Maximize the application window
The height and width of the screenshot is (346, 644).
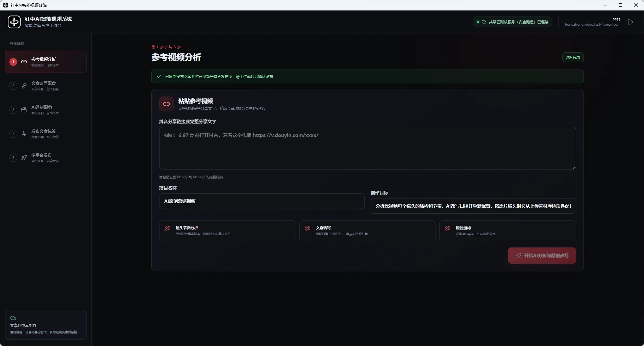(620, 5)
